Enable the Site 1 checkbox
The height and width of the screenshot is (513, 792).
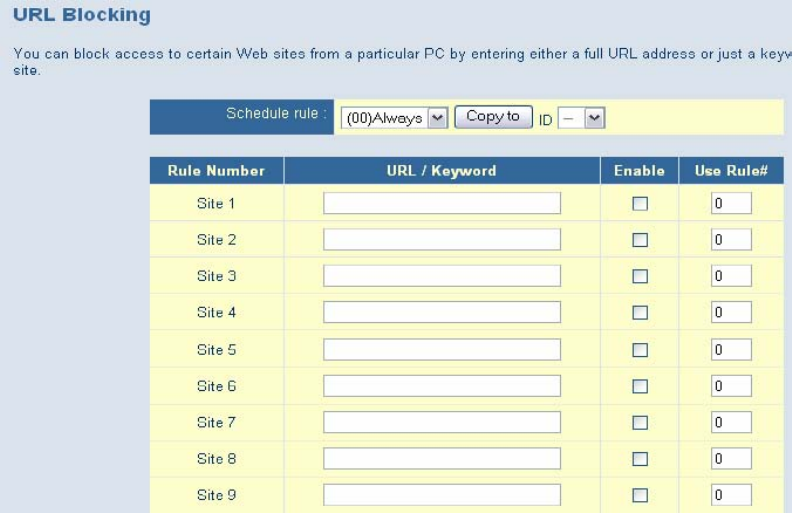(640, 204)
